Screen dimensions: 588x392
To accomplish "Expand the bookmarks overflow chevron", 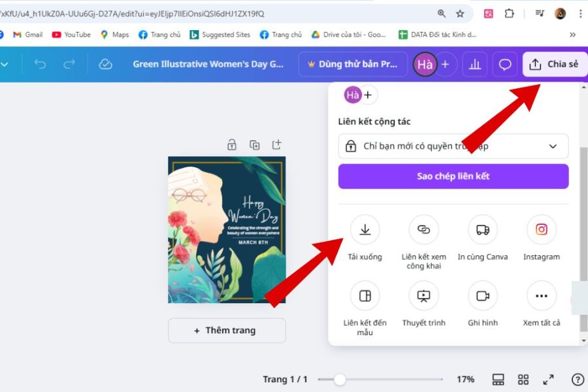I will tap(573, 35).
